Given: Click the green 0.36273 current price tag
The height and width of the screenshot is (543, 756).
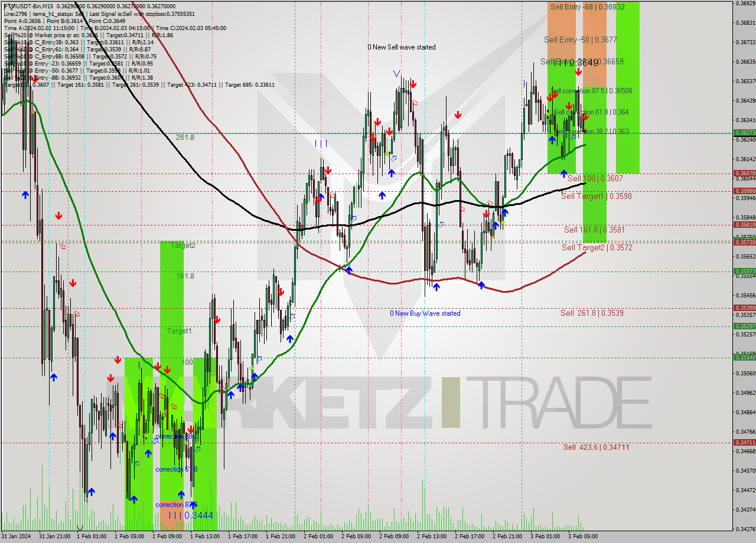Looking at the screenshot, I should point(744,133).
